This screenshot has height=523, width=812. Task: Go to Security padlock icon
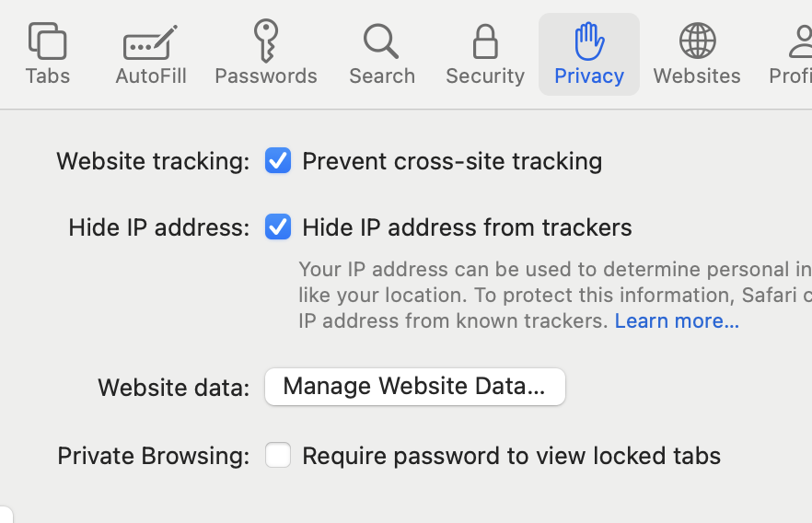484,41
